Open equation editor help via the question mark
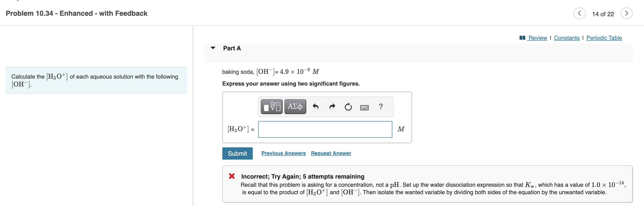Image resolution: width=644 pixels, height=206 pixels. pos(380,107)
